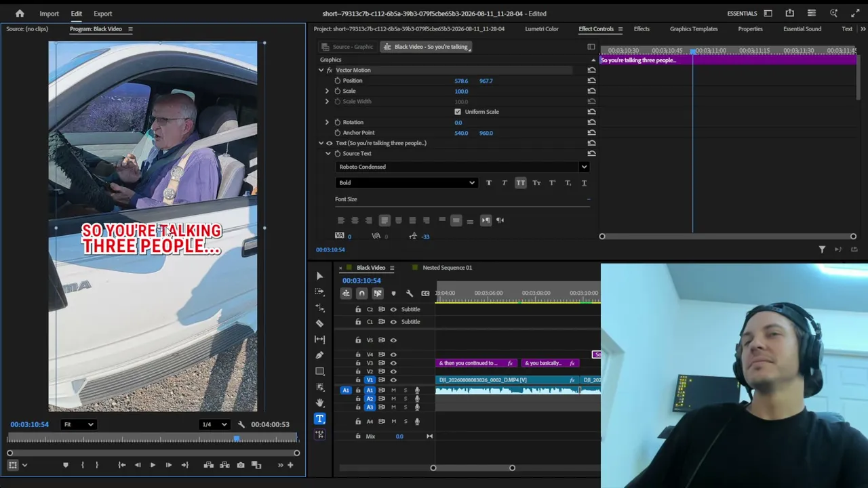
Task: Click the ESSENTIALS workspace label
Action: click(x=742, y=14)
